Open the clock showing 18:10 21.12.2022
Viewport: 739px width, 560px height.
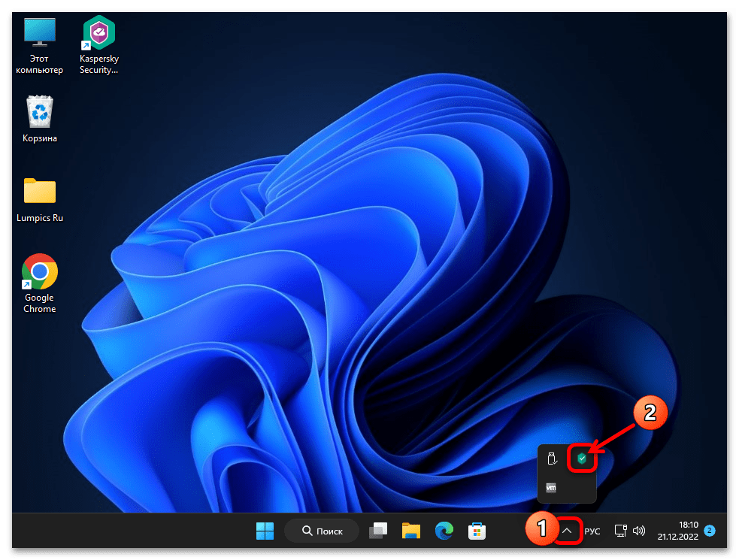click(x=678, y=531)
